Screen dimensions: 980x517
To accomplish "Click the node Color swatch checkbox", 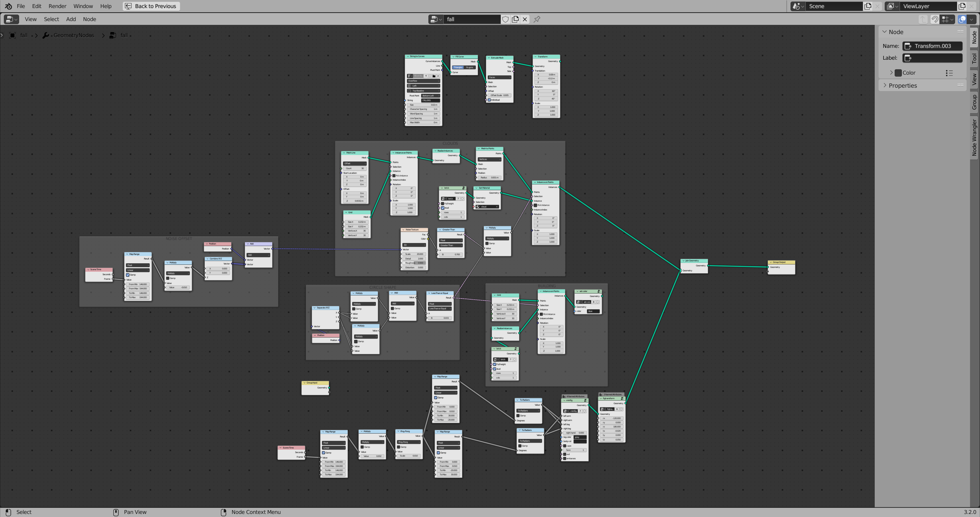I will click(x=898, y=73).
